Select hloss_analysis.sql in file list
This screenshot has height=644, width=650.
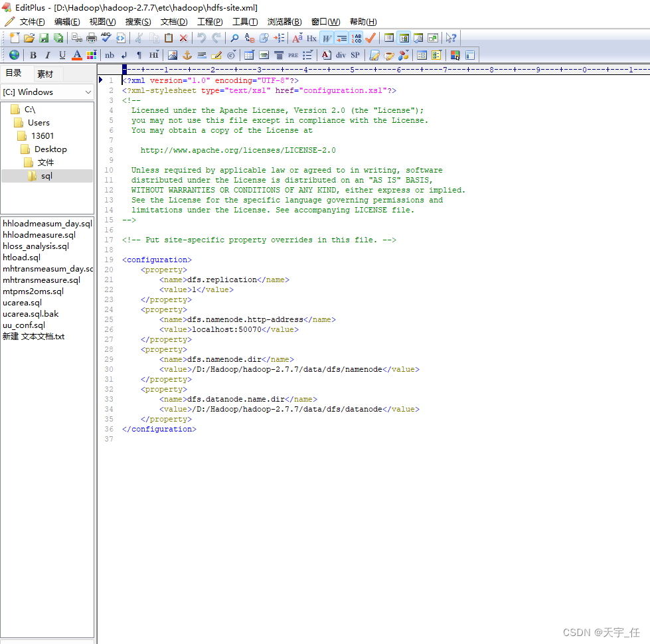click(x=36, y=246)
